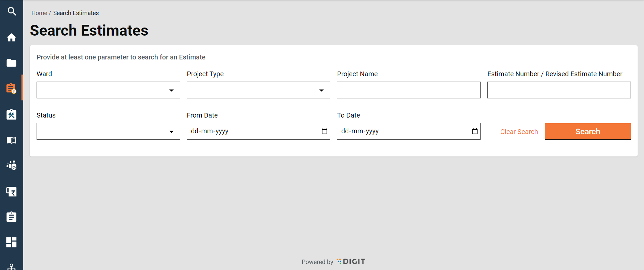Click the clipboard document icon in sidebar
Viewport: 644px width, 270px height.
tap(11, 217)
